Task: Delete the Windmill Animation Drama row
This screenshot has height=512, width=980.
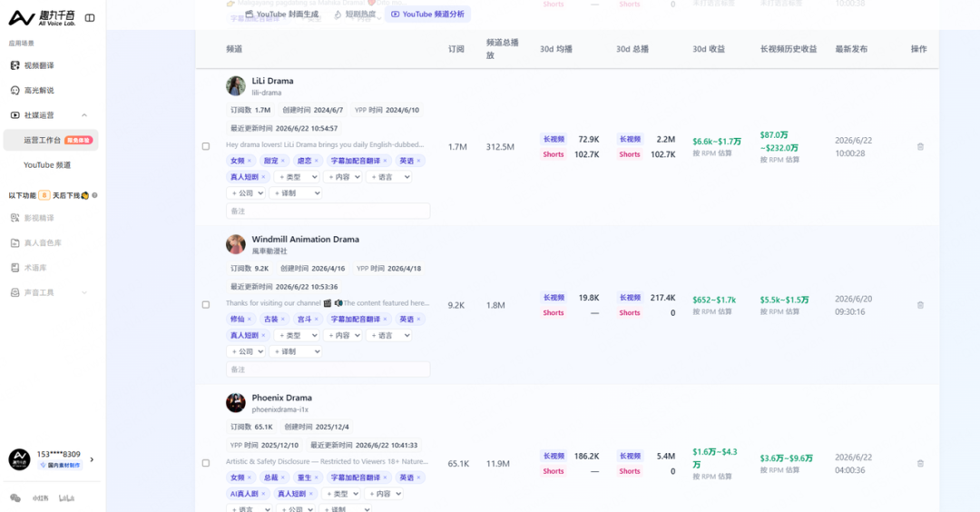Action: point(920,305)
